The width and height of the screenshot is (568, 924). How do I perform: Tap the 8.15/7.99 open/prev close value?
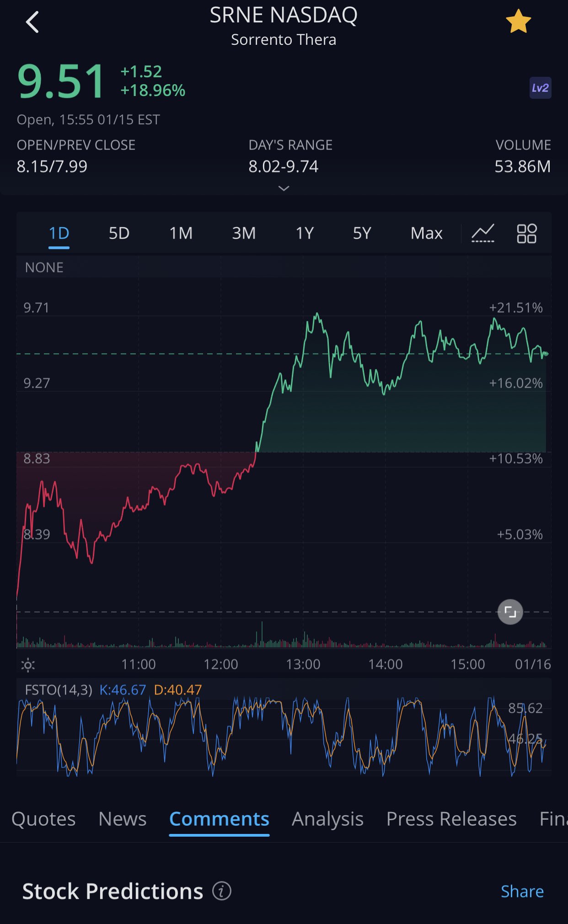click(52, 166)
